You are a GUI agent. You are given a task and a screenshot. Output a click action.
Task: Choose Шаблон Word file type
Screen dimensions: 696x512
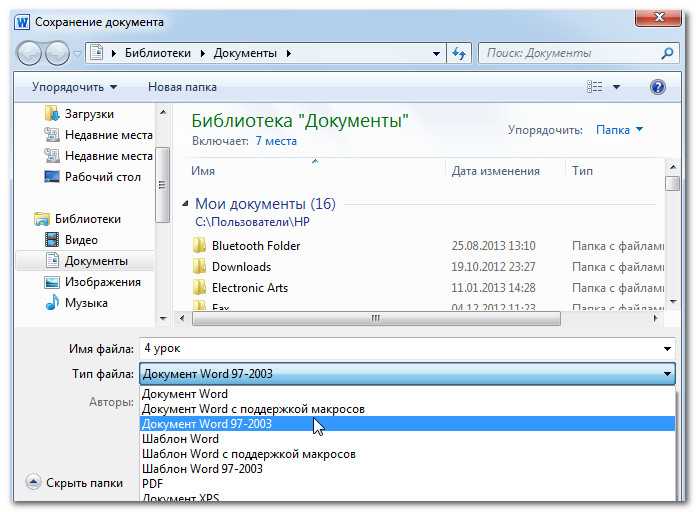pyautogui.click(x=407, y=439)
